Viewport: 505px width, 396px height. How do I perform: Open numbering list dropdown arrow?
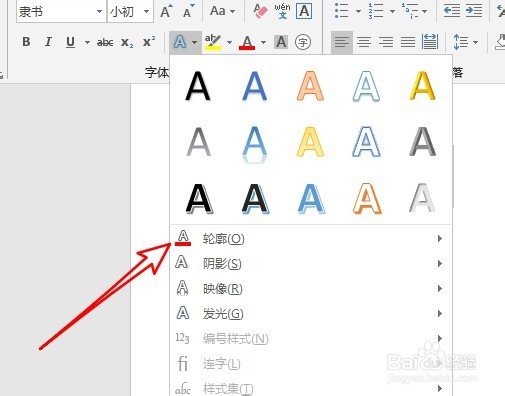[x=392, y=11]
